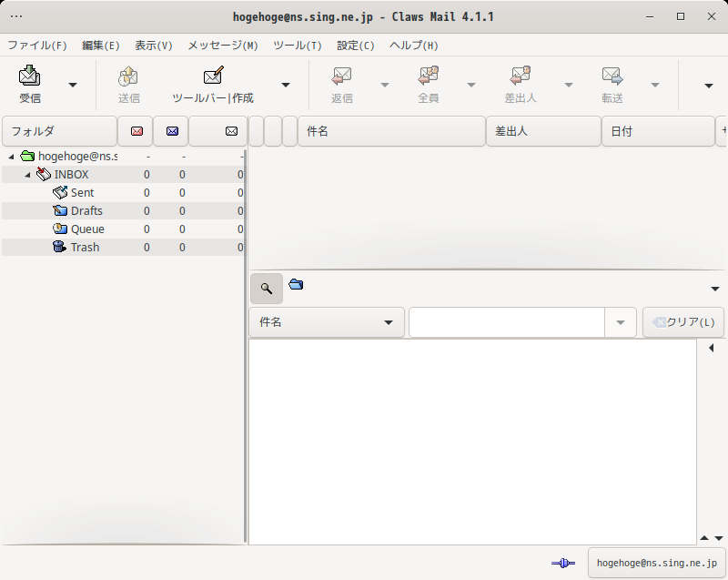This screenshot has height=580, width=728.
Task: Sort by the 差出人 column header
Action: [x=543, y=131]
